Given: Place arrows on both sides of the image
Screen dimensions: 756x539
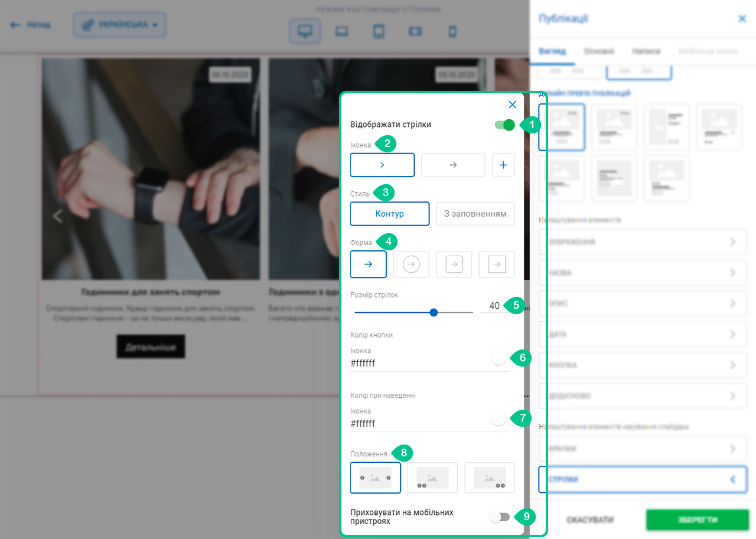Looking at the screenshot, I should click(x=376, y=478).
